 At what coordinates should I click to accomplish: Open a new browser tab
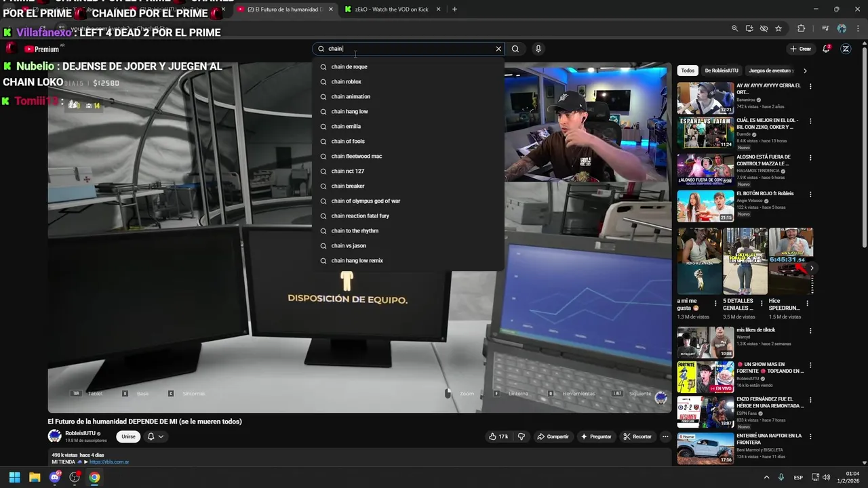454,9
